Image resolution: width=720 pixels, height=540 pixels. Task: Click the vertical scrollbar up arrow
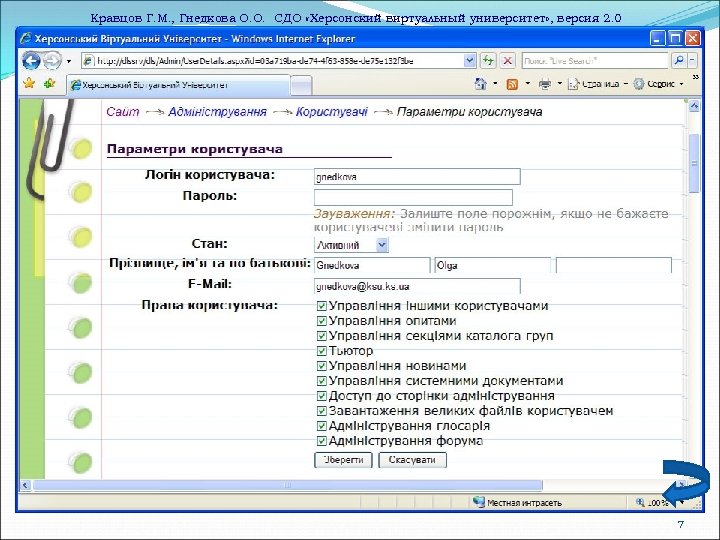[694, 106]
